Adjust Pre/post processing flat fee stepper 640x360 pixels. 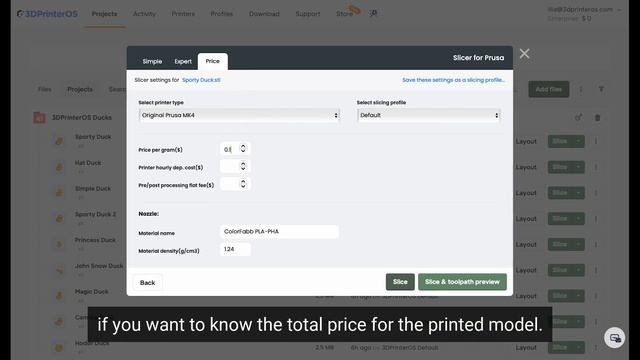tap(243, 184)
